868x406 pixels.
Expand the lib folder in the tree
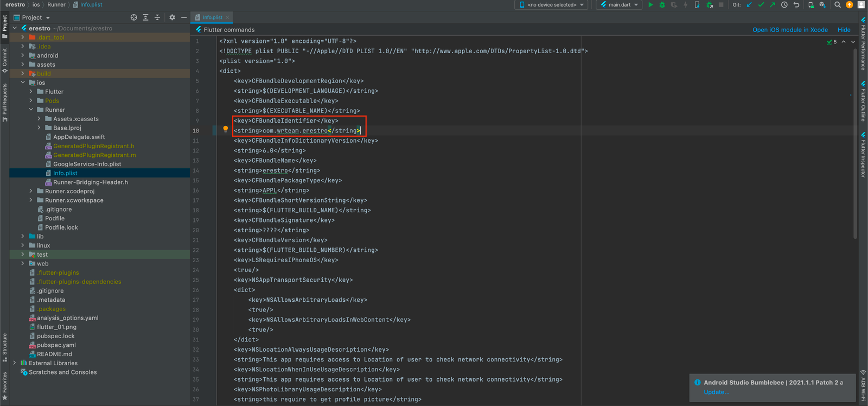23,237
